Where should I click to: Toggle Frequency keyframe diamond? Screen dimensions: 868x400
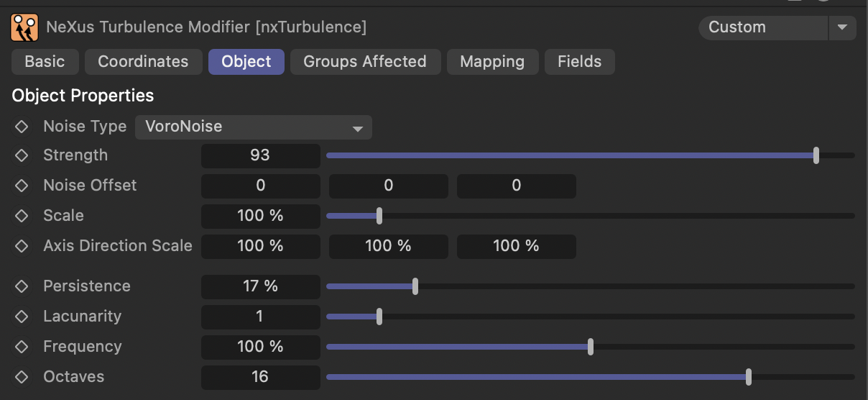click(22, 347)
